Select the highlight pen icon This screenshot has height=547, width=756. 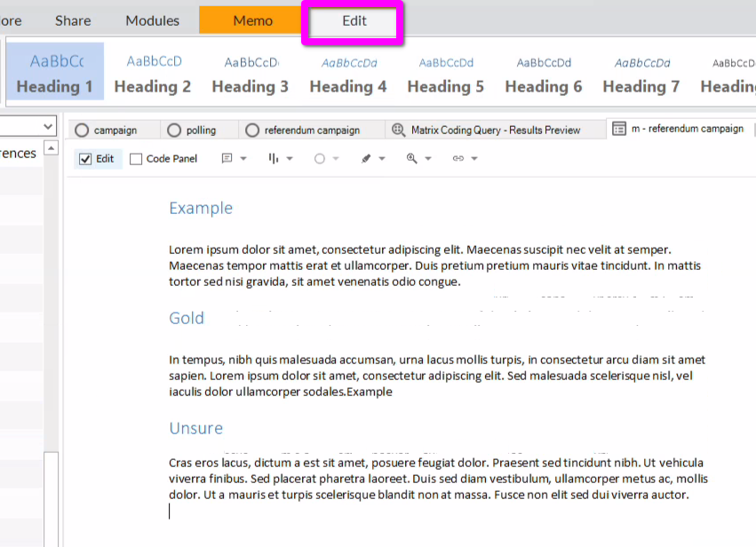[x=366, y=159]
